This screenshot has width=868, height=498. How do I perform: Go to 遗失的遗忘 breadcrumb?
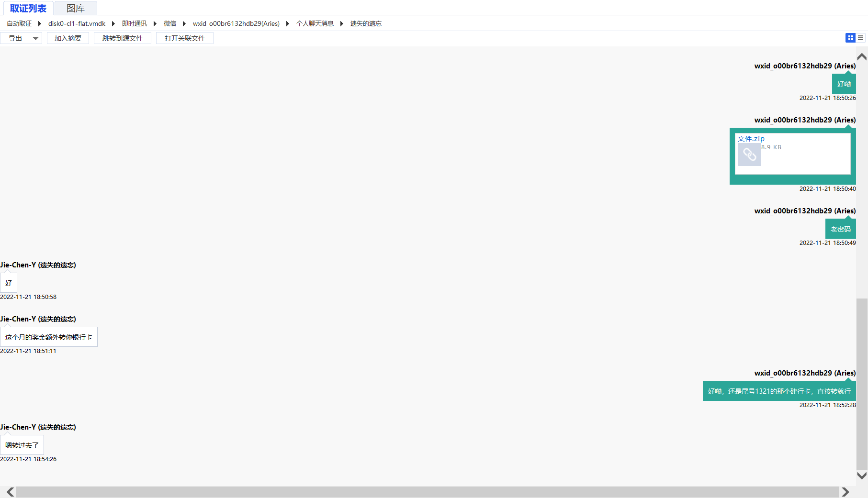pyautogui.click(x=366, y=23)
